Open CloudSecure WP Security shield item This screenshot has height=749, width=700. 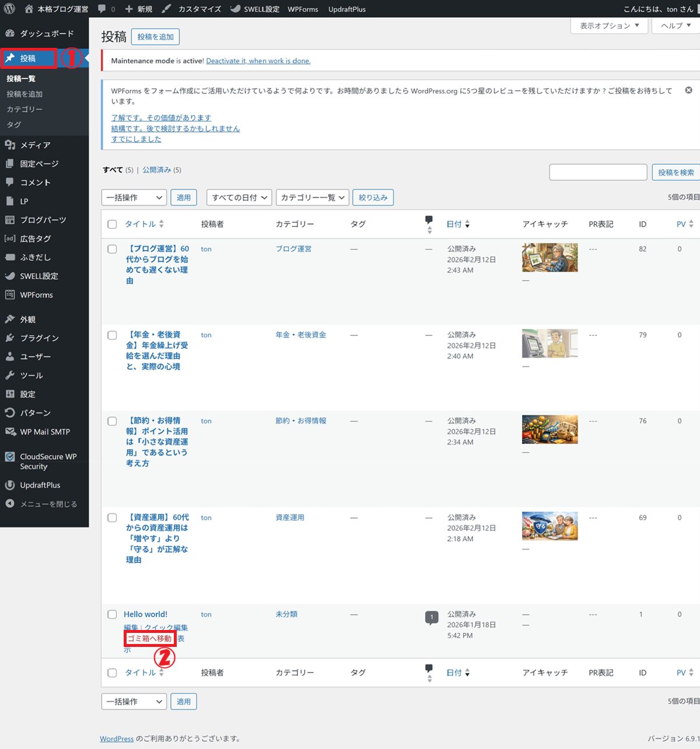[10, 457]
